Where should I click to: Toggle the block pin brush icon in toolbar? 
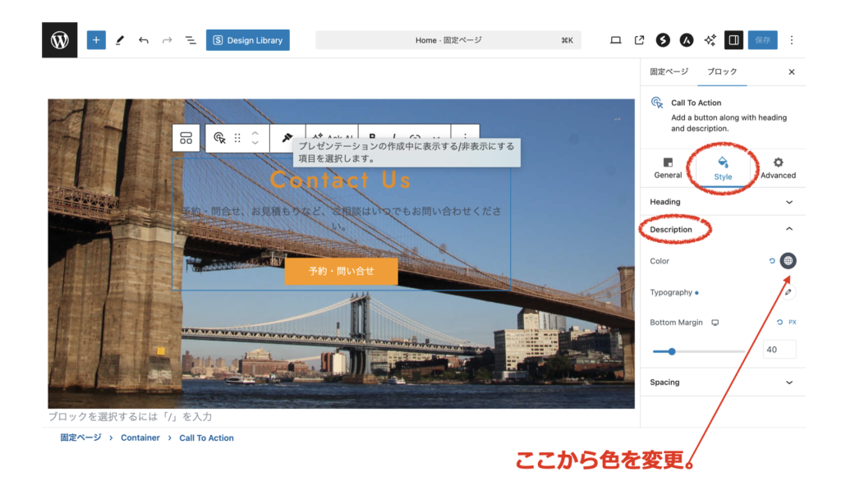click(x=287, y=138)
